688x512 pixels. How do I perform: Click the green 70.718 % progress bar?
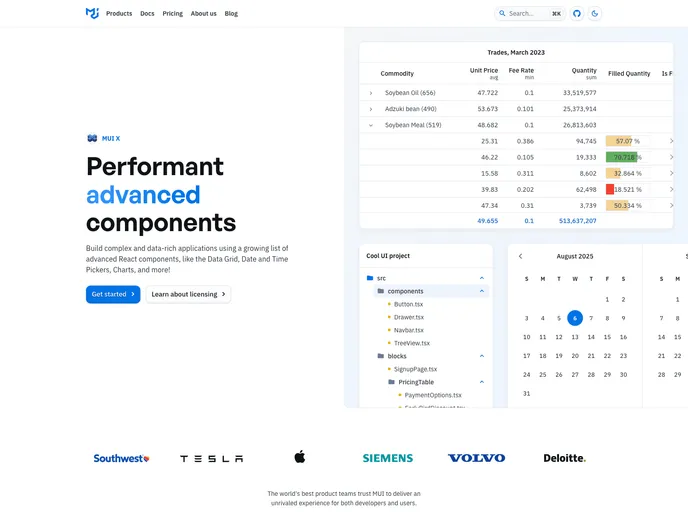click(x=627, y=157)
